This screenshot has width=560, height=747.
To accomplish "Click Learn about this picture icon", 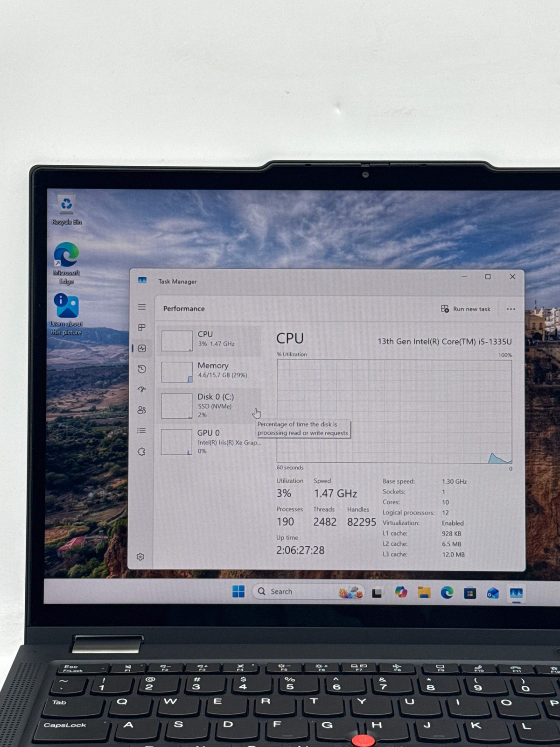I will click(66, 314).
